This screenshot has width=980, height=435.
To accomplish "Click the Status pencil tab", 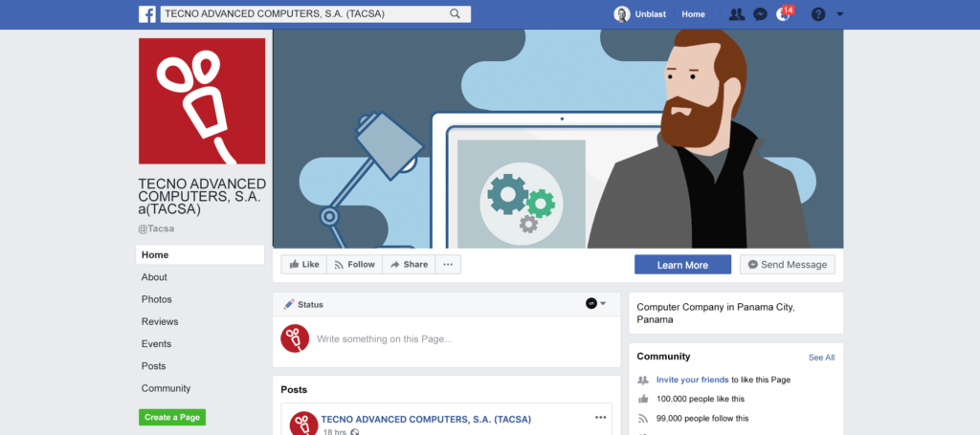I will (x=303, y=305).
